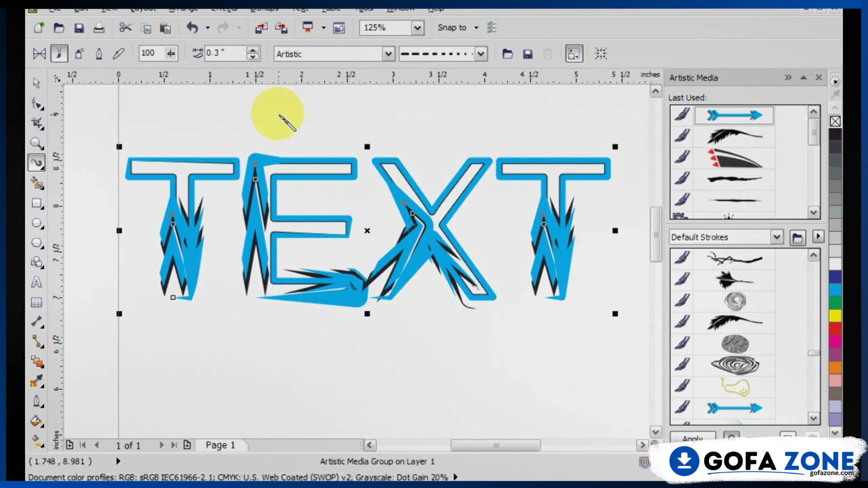Open a file with the Open folder icon
This screenshot has width=868, height=488.
coord(59,28)
